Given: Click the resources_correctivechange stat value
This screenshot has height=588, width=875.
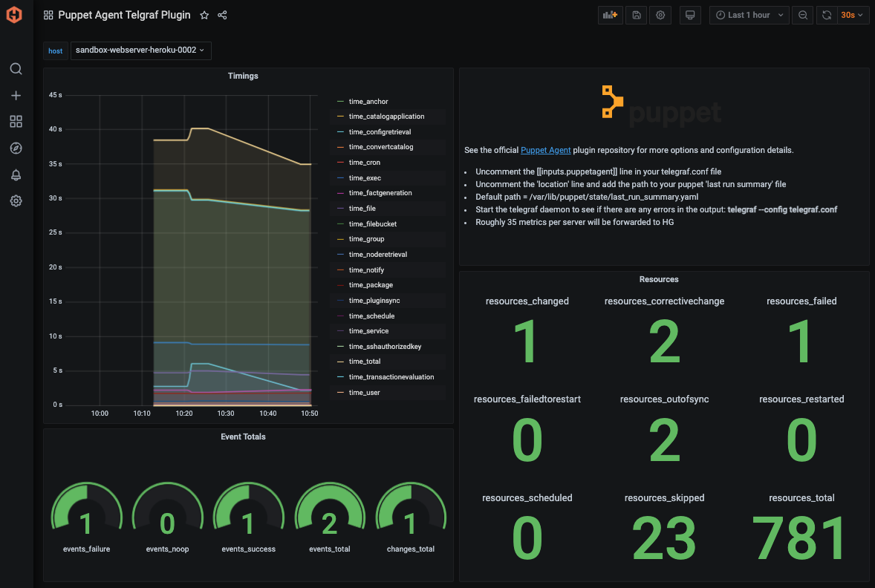Looking at the screenshot, I should tap(664, 342).
